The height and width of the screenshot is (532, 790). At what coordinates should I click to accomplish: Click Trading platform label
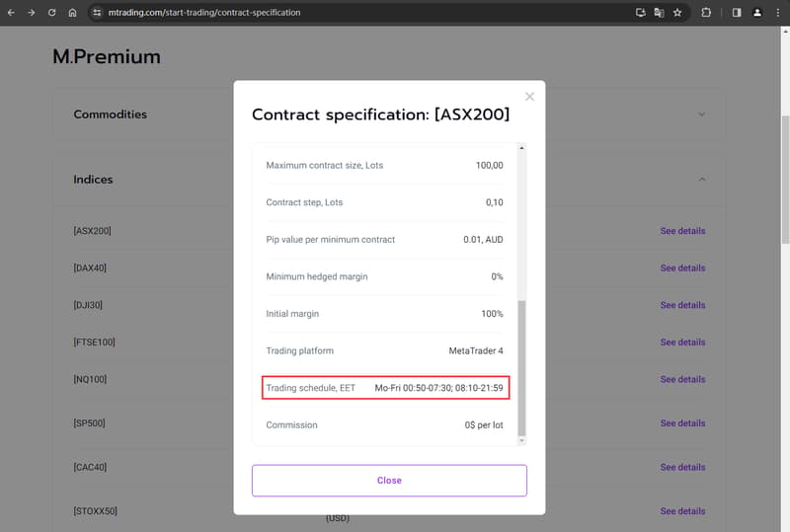point(300,350)
